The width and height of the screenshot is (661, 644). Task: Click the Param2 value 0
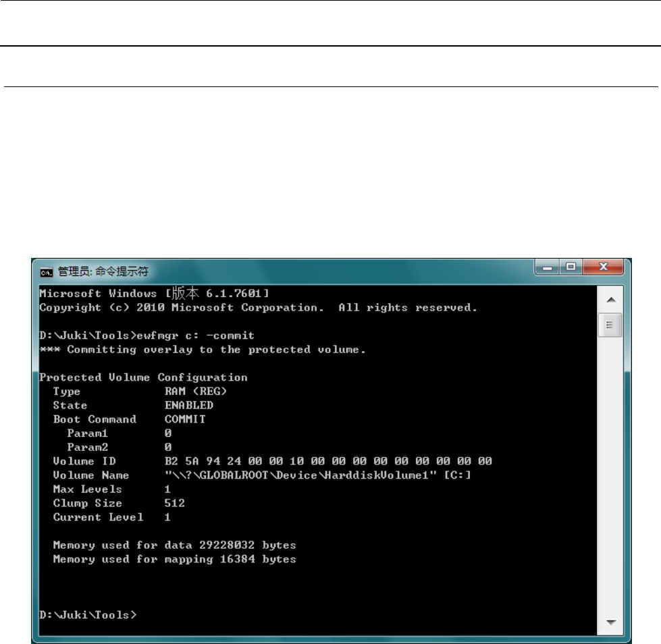click(x=167, y=447)
